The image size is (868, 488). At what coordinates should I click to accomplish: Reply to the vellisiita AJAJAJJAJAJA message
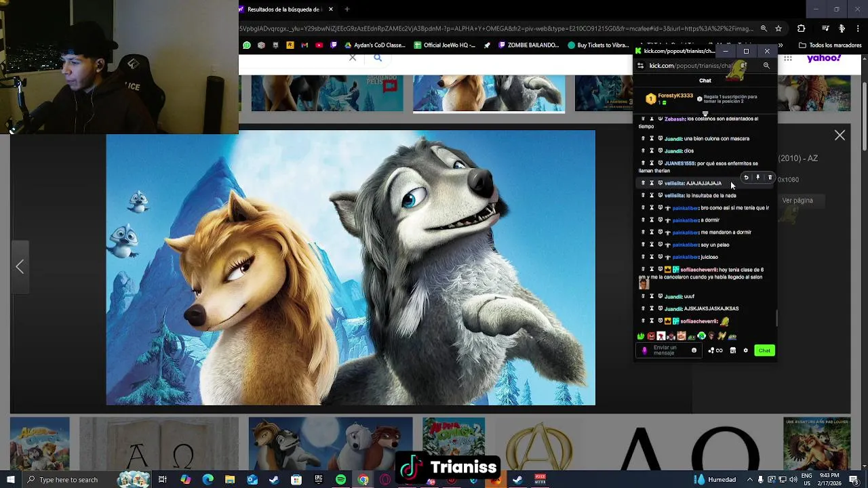click(x=746, y=178)
